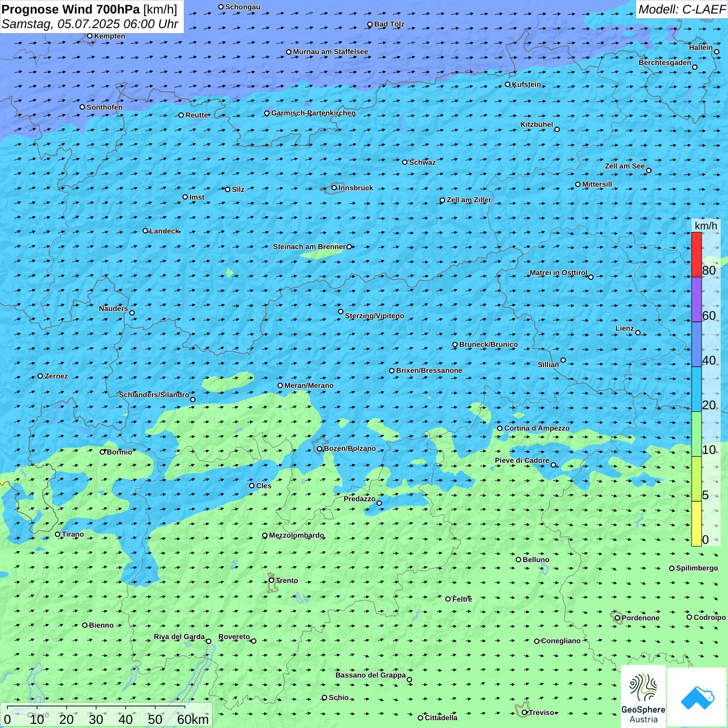Screen dimensions: 728x728
Task: Click the title 'Prognose Wind 700hPa [km/h]'
Action: click(89, 9)
